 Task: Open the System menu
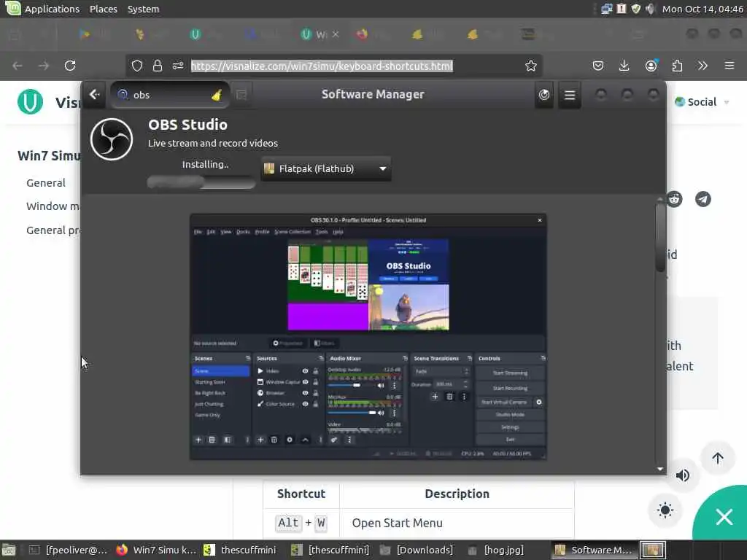coord(144,9)
